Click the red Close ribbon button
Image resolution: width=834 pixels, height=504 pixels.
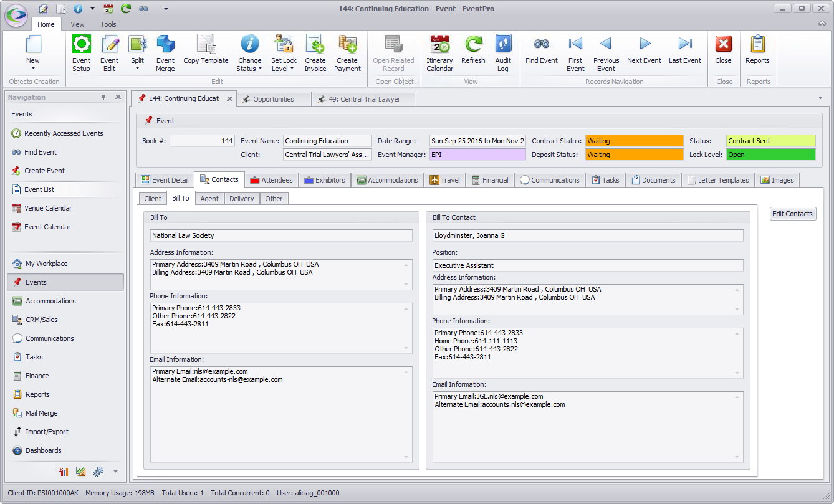tap(723, 50)
